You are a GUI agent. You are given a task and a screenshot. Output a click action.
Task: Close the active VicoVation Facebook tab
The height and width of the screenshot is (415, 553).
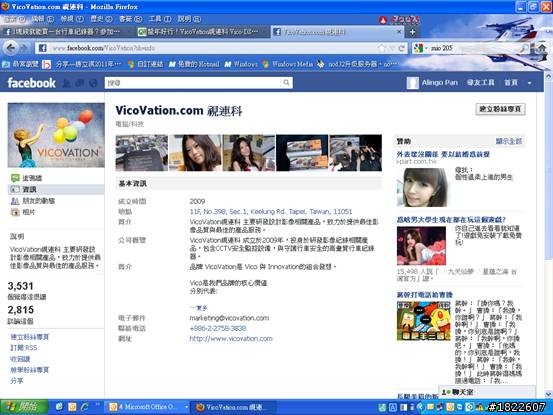point(399,32)
